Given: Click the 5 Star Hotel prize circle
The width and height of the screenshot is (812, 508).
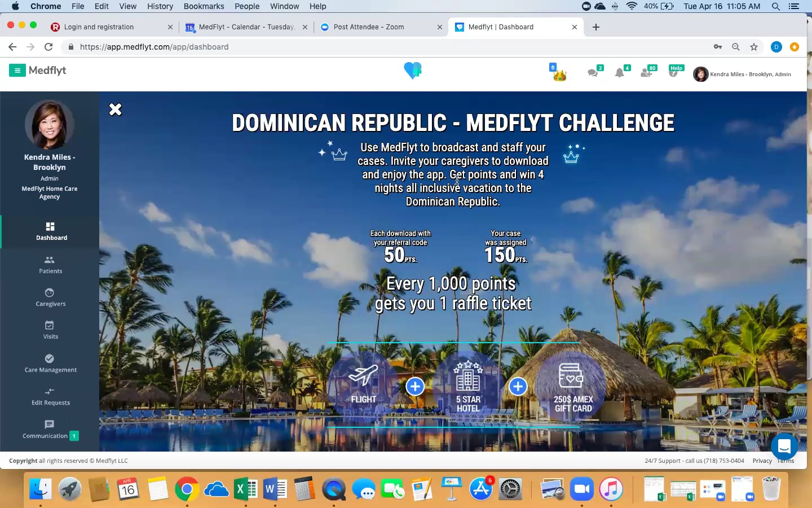Looking at the screenshot, I should pyautogui.click(x=467, y=386).
